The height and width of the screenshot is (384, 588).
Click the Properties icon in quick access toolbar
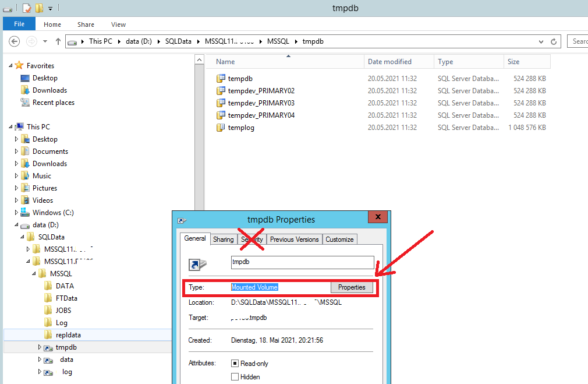tap(27, 8)
